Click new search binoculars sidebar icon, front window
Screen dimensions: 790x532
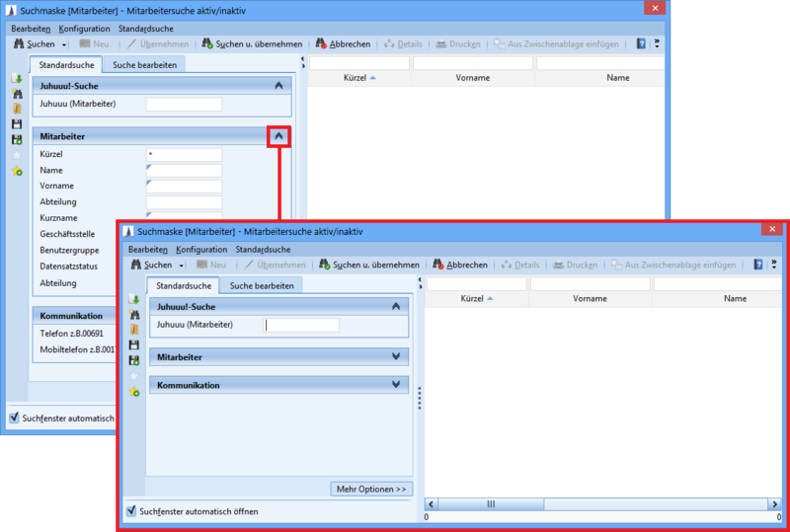(134, 315)
